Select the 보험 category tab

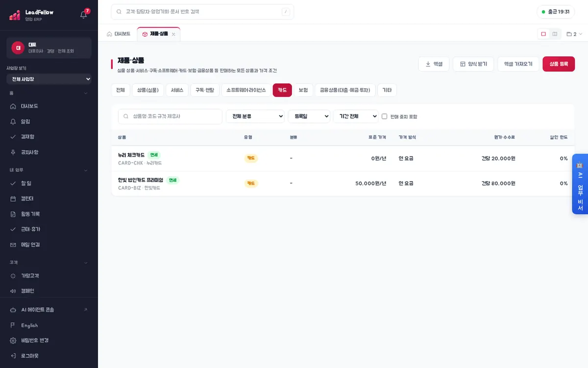click(x=303, y=90)
